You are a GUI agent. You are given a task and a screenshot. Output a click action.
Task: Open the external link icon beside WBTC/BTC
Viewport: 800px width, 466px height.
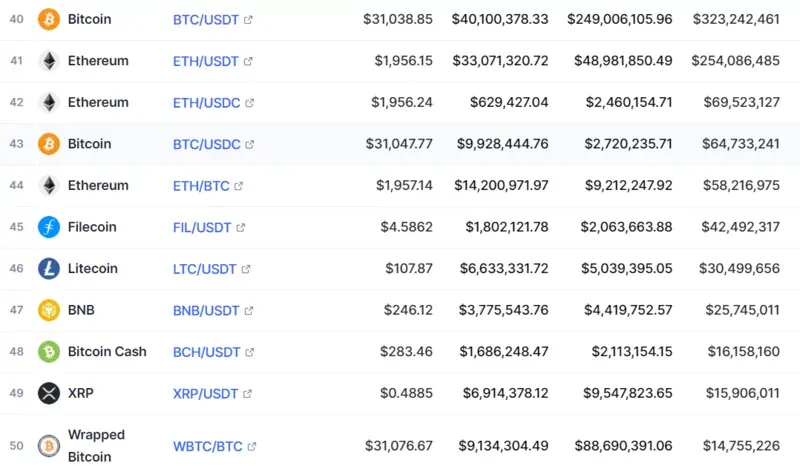coord(252,447)
